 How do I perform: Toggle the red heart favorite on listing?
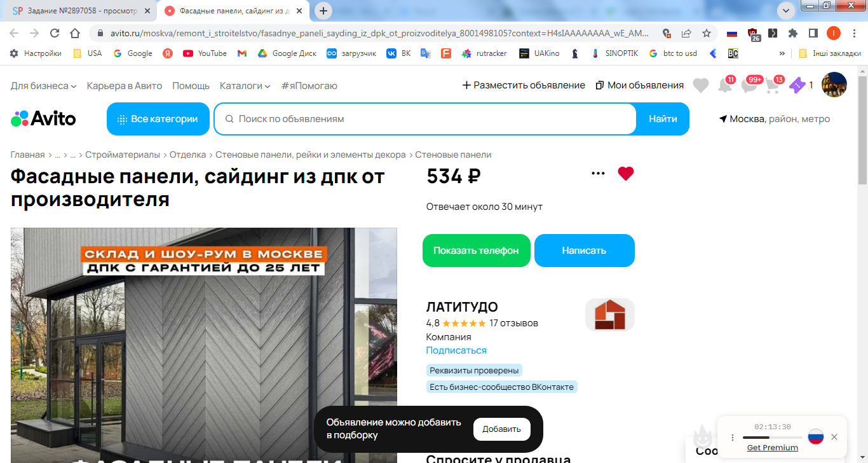click(x=626, y=174)
